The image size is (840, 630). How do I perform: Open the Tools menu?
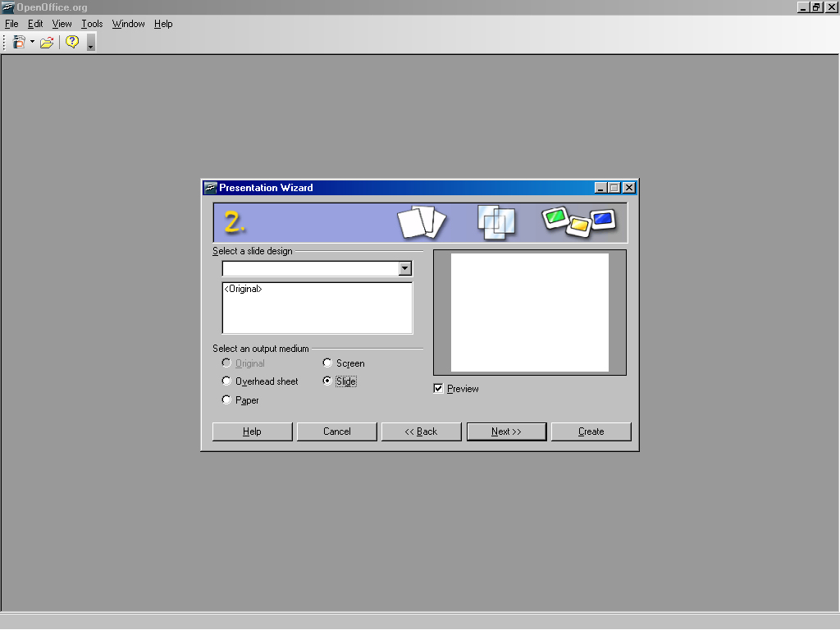[92, 24]
